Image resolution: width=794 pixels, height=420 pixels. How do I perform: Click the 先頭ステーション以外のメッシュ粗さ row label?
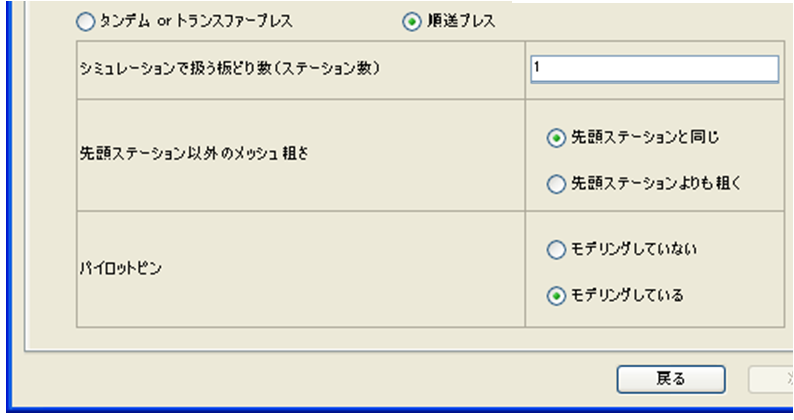pos(193,153)
